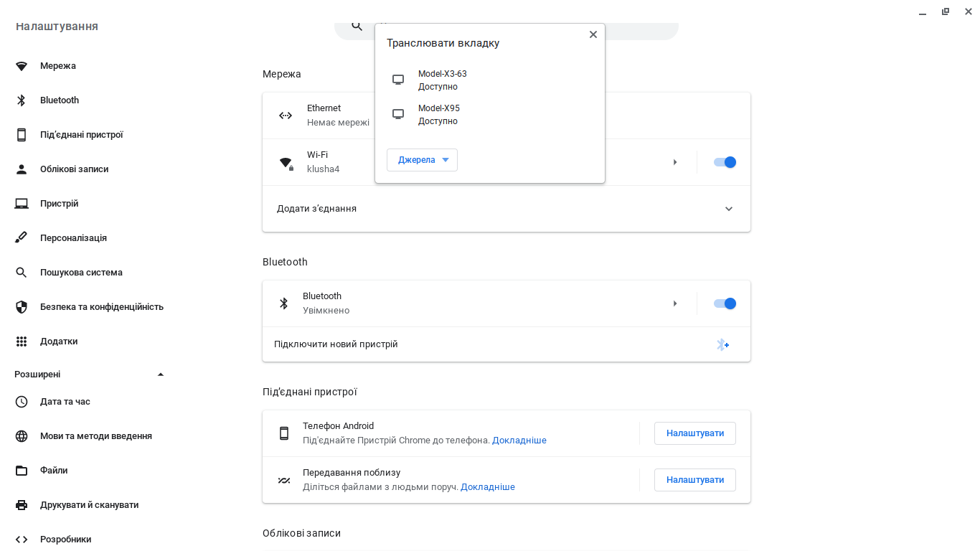Select the Model-X95 cast device
980x551 pixels.
(x=439, y=115)
